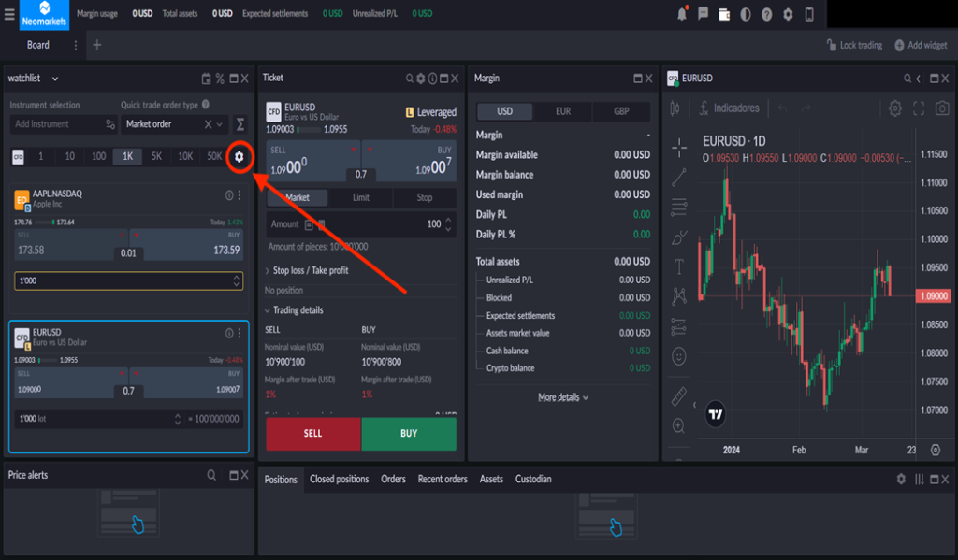Toggle Lock trading
Viewport: 958px width, 560px height.
[854, 45]
